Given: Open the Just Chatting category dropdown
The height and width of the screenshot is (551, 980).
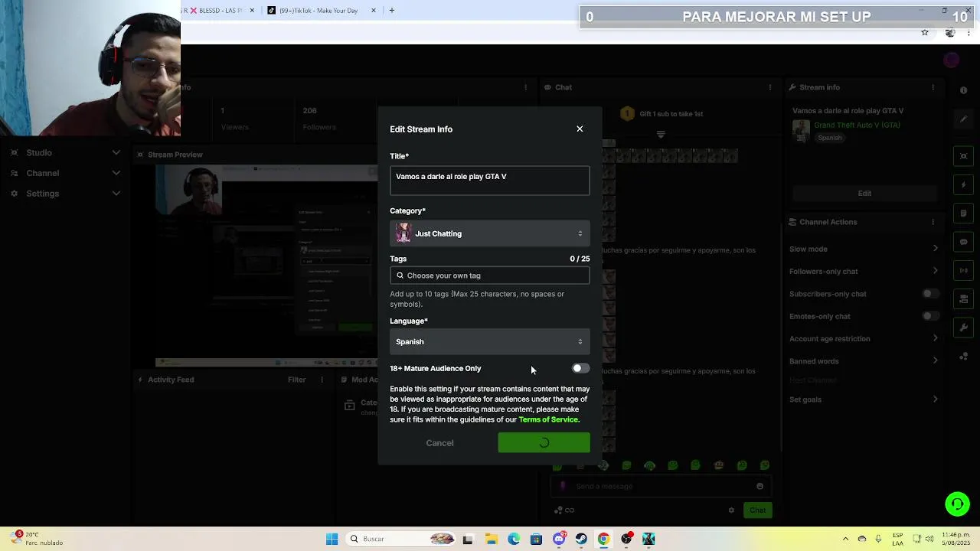Looking at the screenshot, I should (489, 233).
